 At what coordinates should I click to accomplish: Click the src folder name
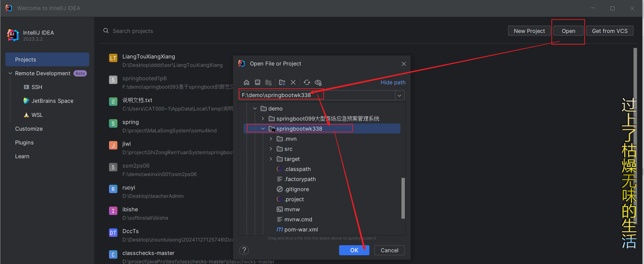288,149
